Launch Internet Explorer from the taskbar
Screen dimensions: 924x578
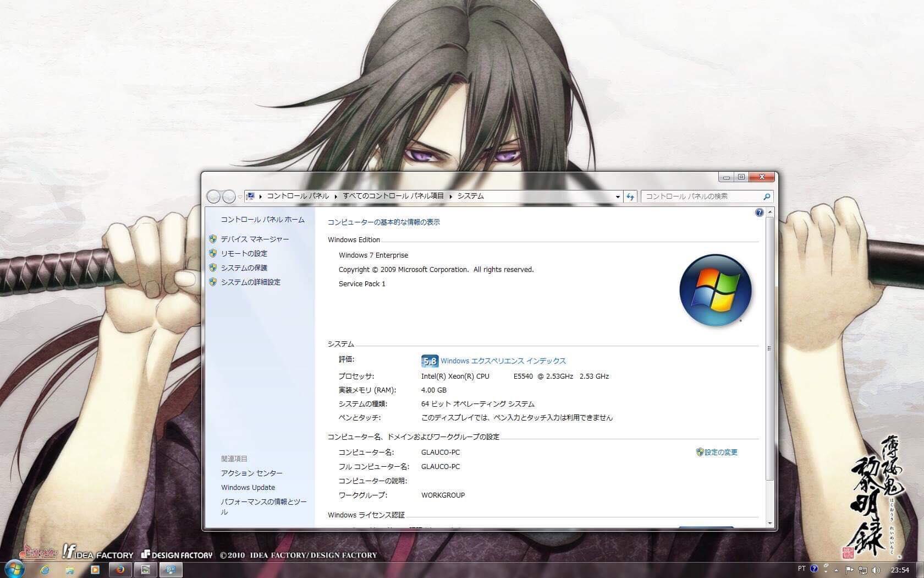click(x=45, y=570)
